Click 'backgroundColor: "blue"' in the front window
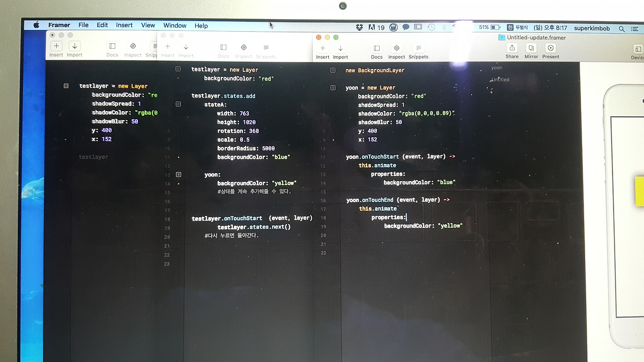 tap(419, 183)
